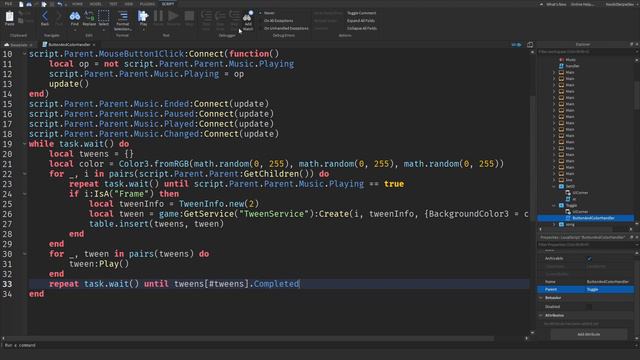
Task: Click the Paste clipboard icon
Action: [x=9, y=17]
